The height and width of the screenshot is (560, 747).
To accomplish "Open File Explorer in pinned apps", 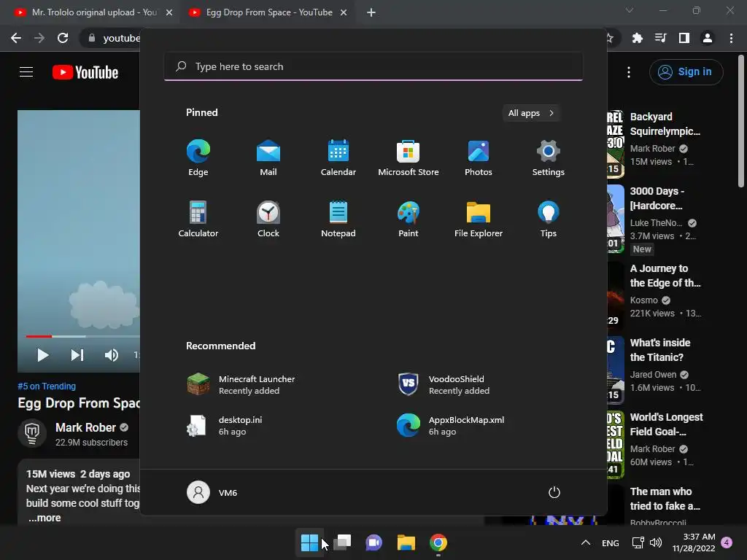I will (x=479, y=219).
